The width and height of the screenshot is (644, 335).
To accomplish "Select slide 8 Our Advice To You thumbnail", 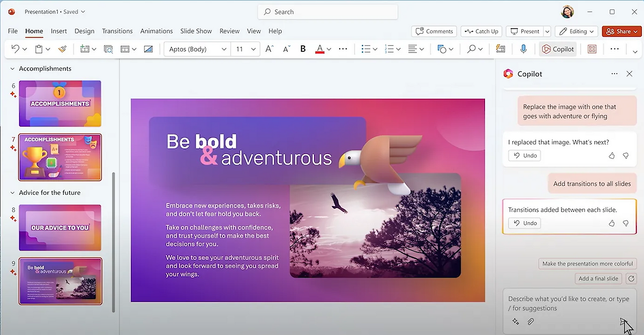I will coord(60,227).
